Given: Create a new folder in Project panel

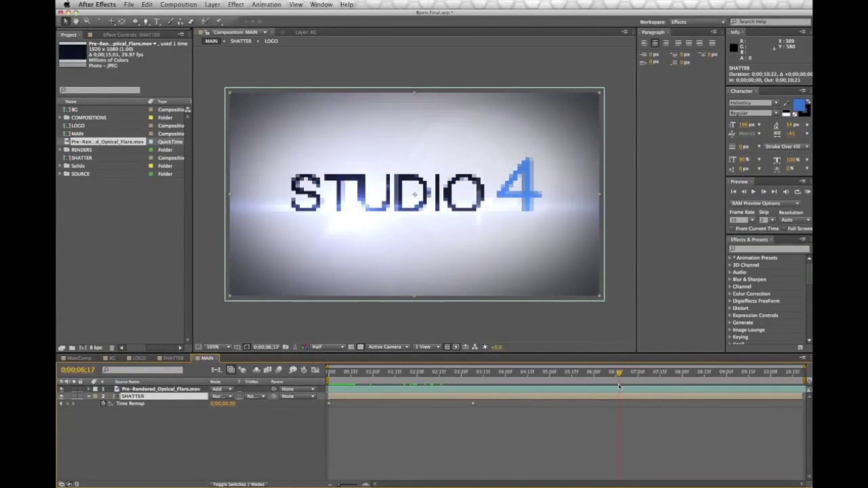Looking at the screenshot, I should click(x=72, y=348).
